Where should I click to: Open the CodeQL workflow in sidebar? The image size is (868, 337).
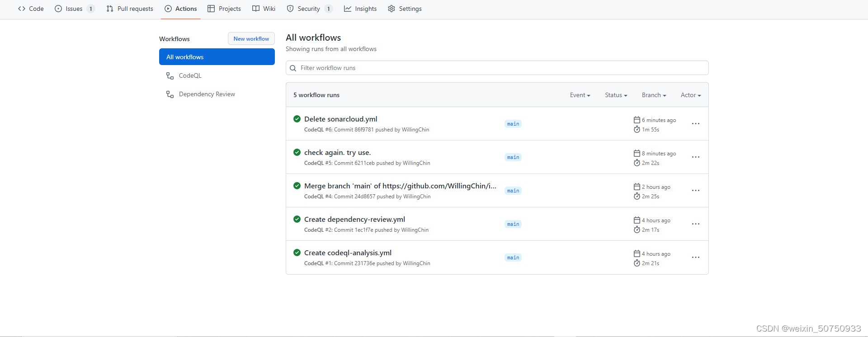217,75
